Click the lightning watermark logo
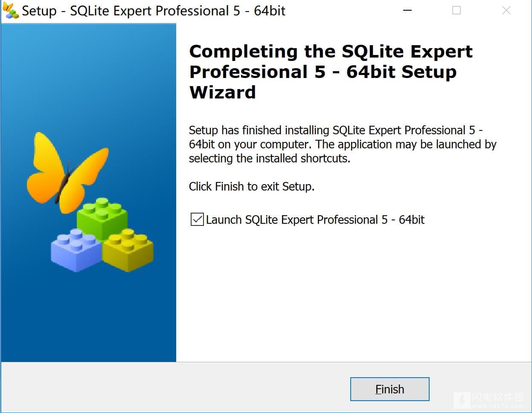The width and height of the screenshot is (532, 413). (x=462, y=400)
